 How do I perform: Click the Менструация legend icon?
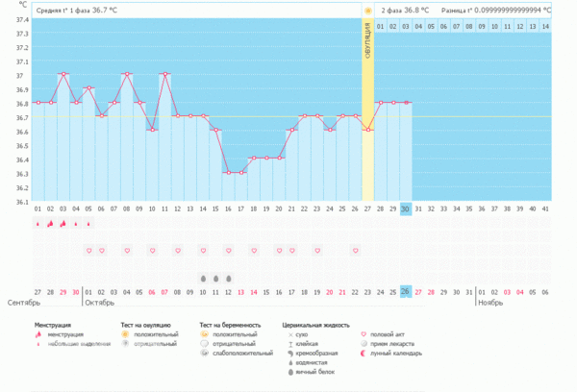(x=38, y=334)
